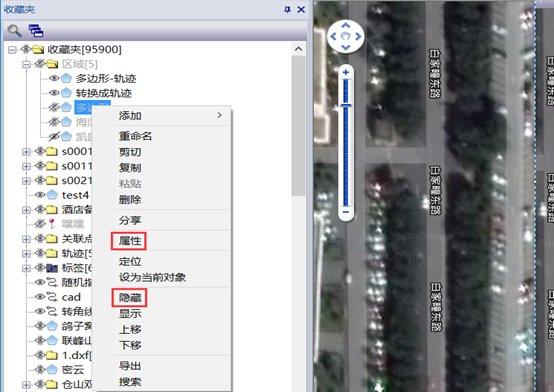Toggle visibility eye of 多边形-轨迹
This screenshot has width=554, height=392.
(x=54, y=78)
